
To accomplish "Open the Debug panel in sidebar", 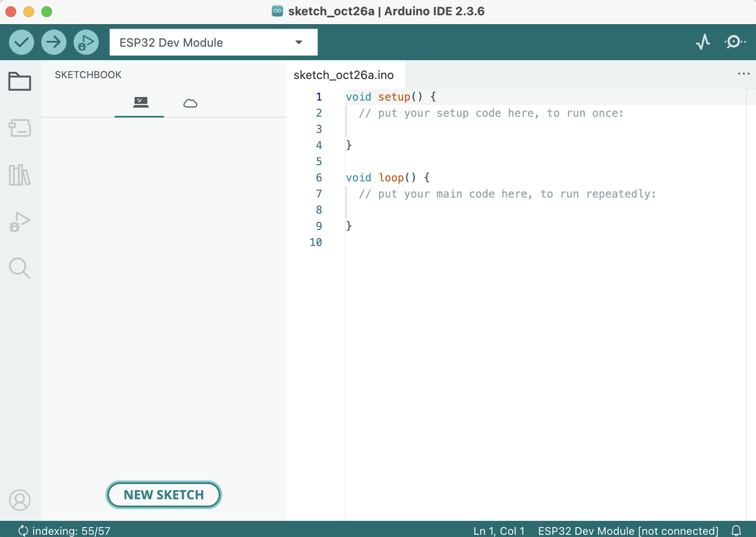I will [x=20, y=222].
